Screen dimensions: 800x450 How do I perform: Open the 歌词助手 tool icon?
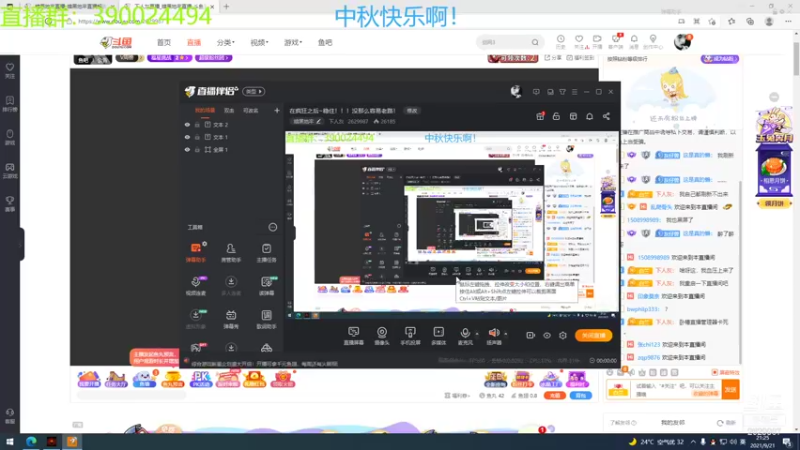[266, 319]
